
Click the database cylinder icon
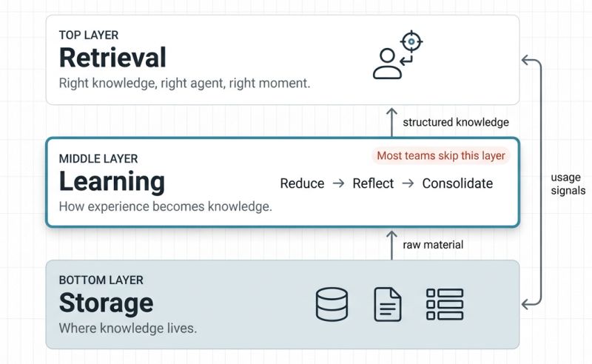(332, 304)
